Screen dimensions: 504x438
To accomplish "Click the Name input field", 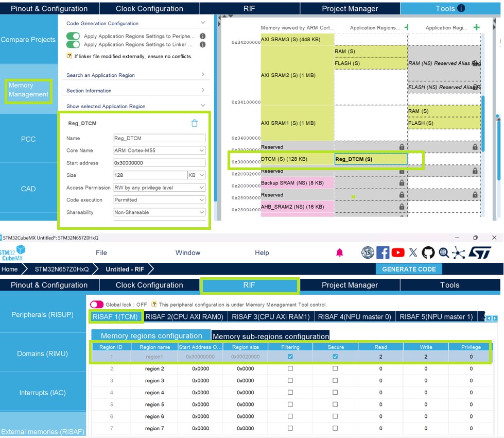I will coord(160,138).
